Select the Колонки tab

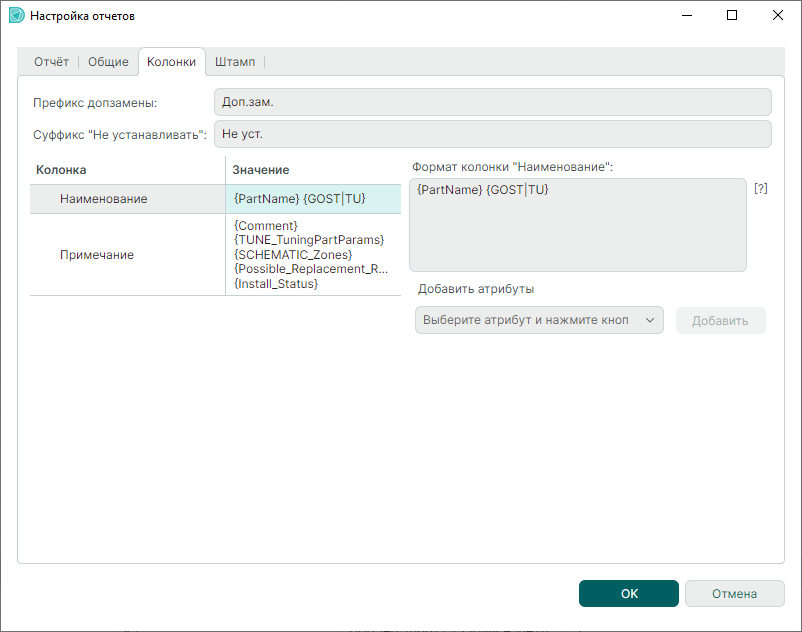coord(171,62)
